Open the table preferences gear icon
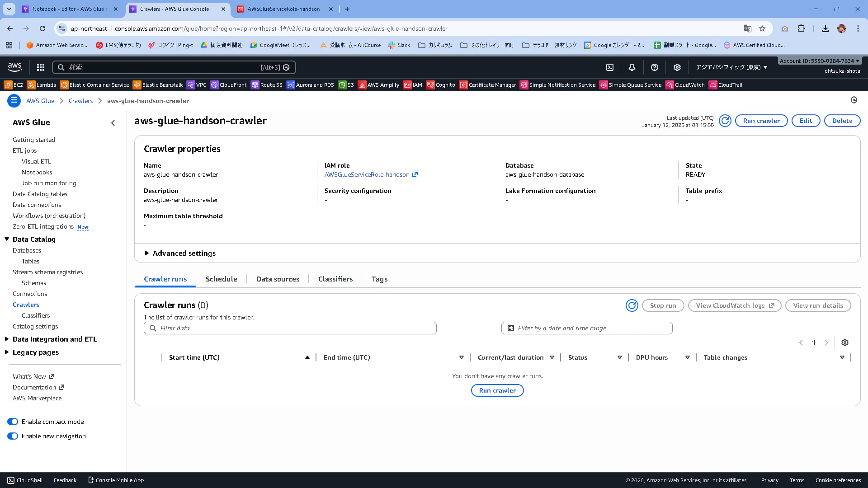868x488 pixels. point(844,343)
